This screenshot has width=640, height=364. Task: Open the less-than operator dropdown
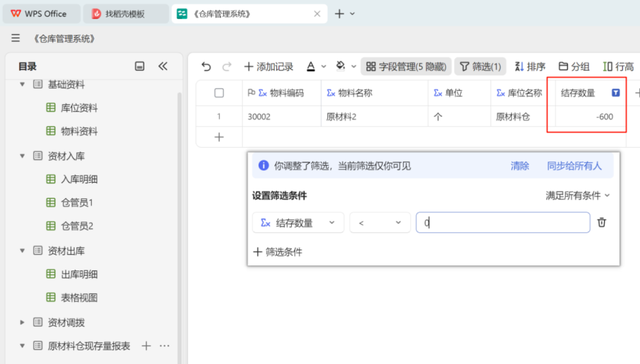380,223
